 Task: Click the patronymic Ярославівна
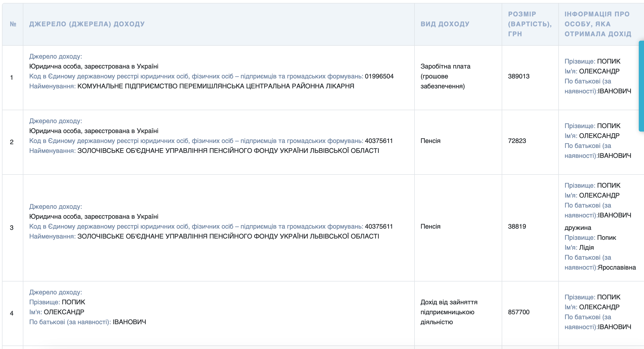coord(617,267)
